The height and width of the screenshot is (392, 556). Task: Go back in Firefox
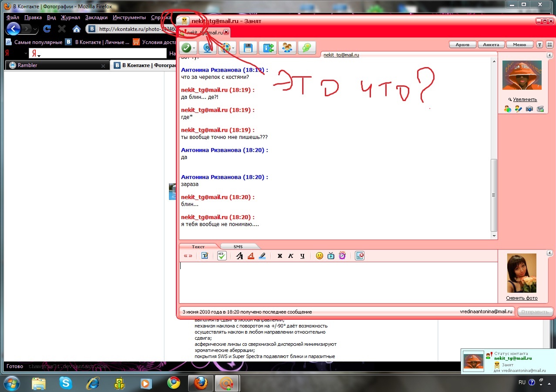tap(13, 29)
